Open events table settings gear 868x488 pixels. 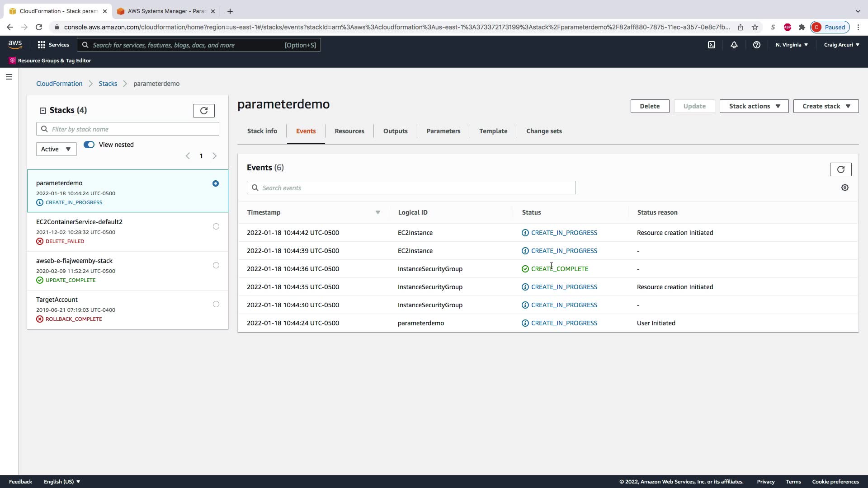coord(844,188)
